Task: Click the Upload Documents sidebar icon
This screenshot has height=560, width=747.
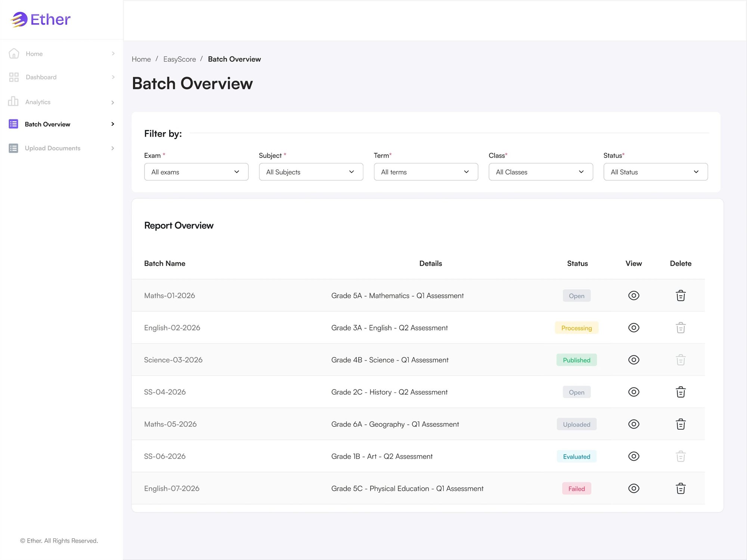Action: (x=13, y=148)
